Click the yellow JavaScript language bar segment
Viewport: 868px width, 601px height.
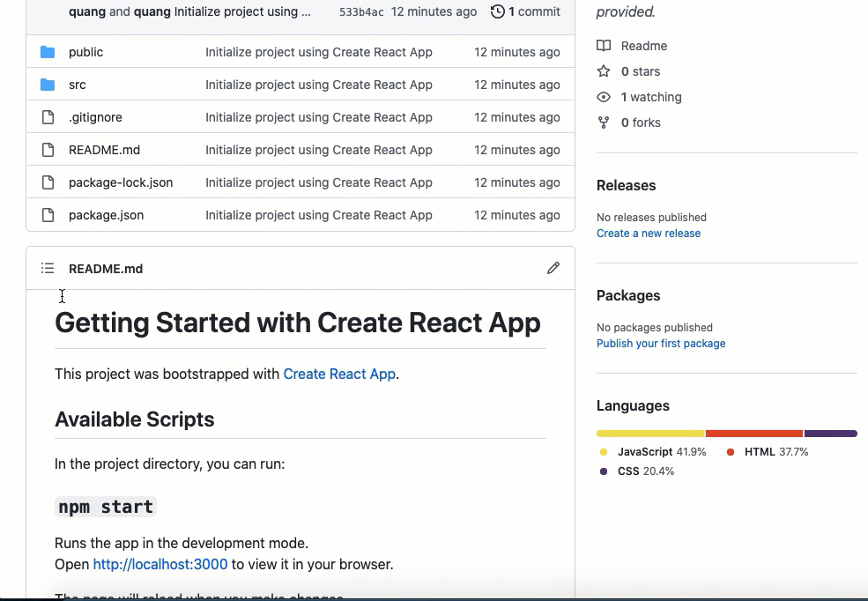coord(650,434)
